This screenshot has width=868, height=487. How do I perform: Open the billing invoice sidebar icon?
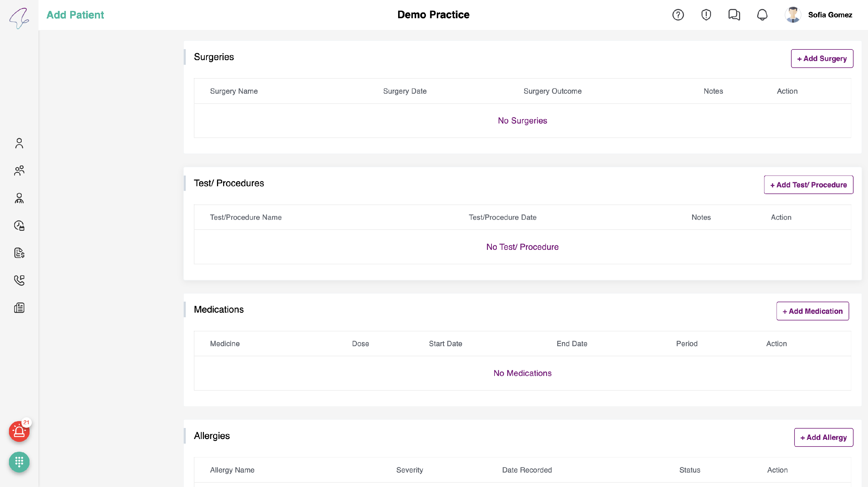19,253
